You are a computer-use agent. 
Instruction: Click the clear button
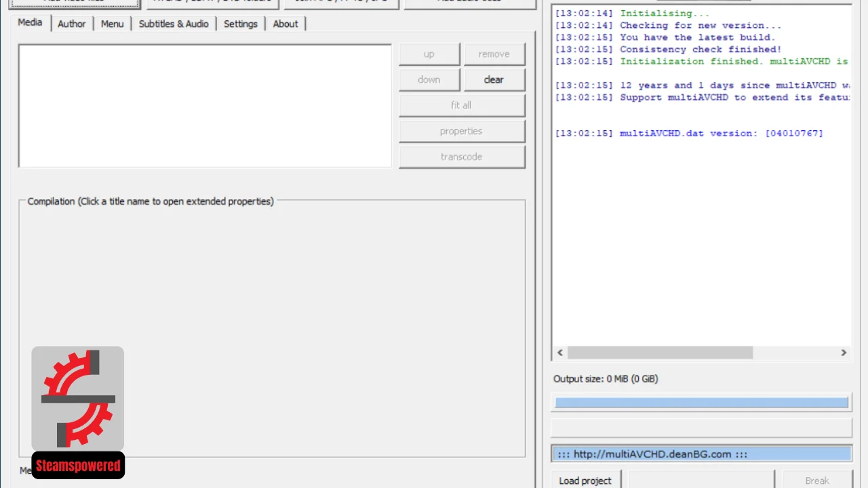tap(494, 79)
